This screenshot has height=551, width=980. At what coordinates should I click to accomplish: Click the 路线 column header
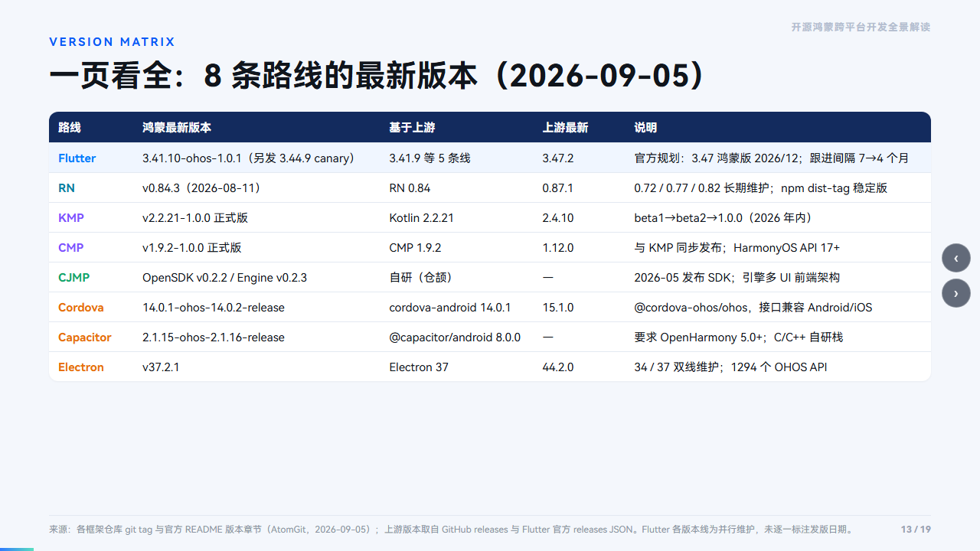point(70,128)
